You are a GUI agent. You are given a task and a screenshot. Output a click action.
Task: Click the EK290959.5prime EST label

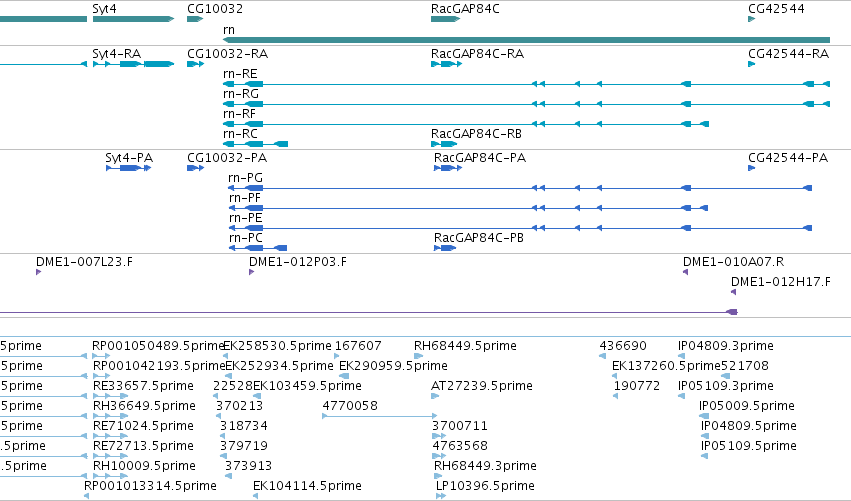click(393, 366)
